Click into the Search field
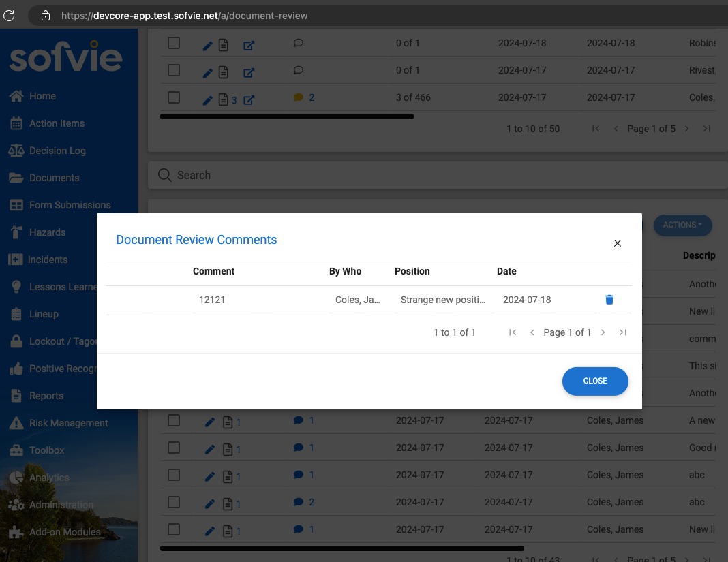 (x=438, y=176)
